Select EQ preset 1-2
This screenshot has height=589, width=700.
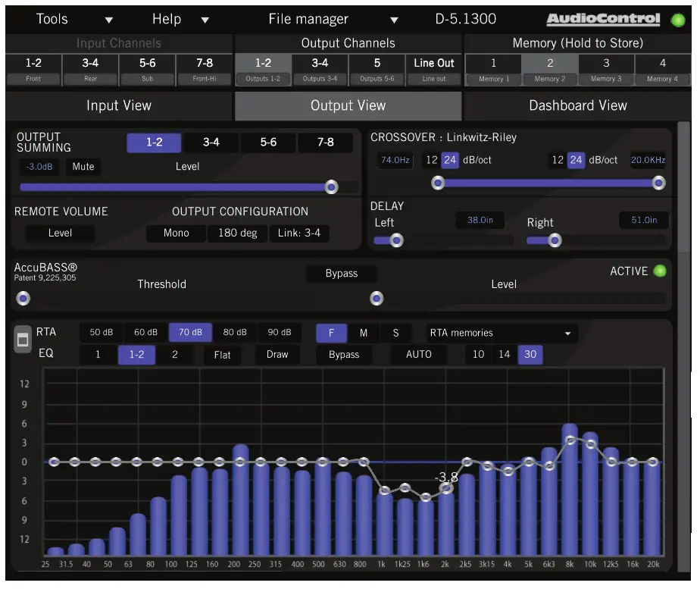(138, 354)
